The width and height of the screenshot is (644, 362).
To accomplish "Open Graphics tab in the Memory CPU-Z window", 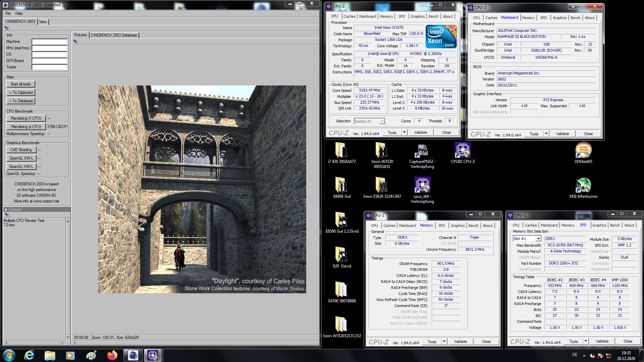I will pyautogui.click(x=458, y=226).
